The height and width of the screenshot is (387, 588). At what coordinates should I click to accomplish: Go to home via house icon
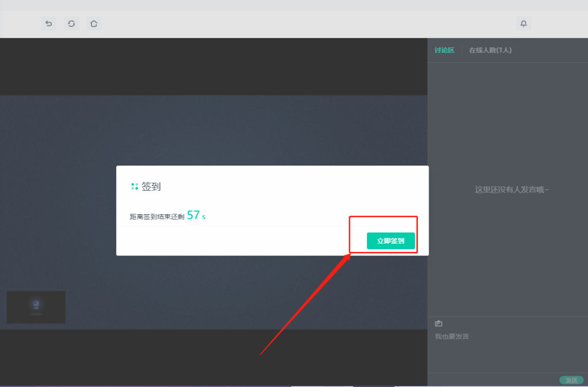pos(94,24)
